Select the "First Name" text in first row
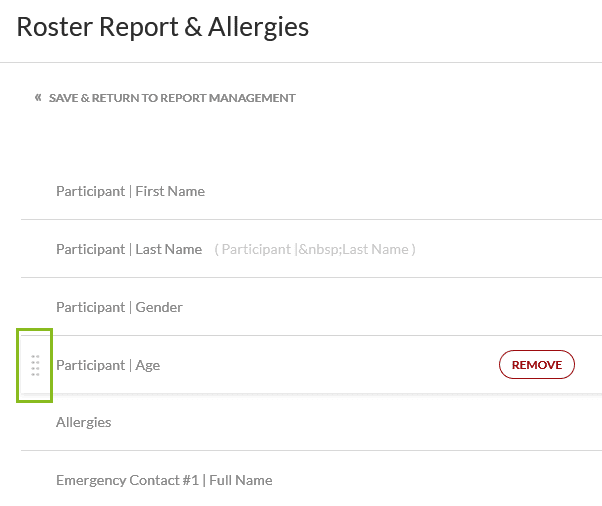 click(x=171, y=191)
